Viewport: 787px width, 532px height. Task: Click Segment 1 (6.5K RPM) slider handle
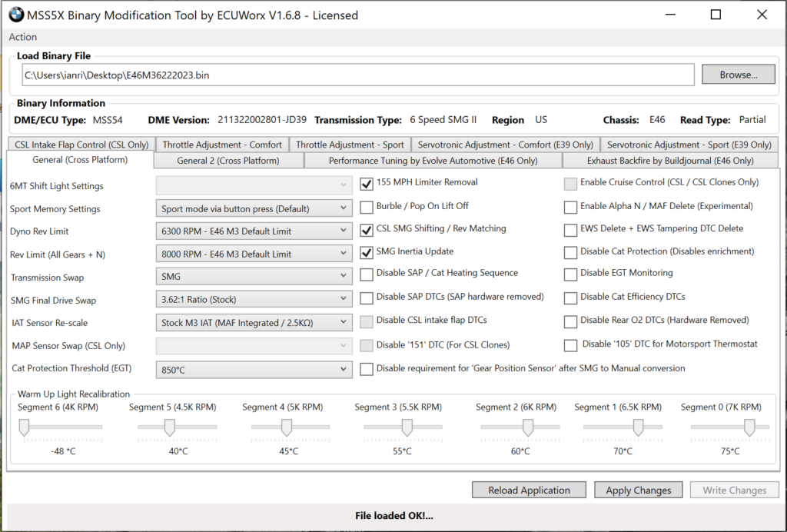(638, 427)
